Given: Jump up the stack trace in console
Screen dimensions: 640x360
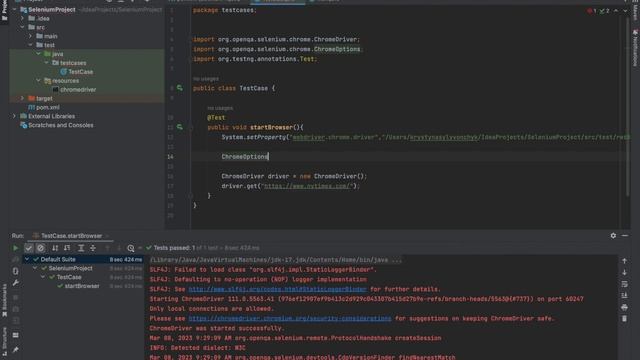Looking at the screenshot, I should coord(624,261).
